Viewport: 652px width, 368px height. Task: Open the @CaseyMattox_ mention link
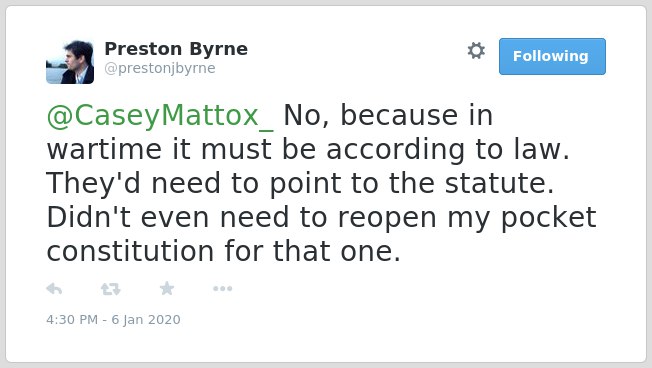pos(160,116)
